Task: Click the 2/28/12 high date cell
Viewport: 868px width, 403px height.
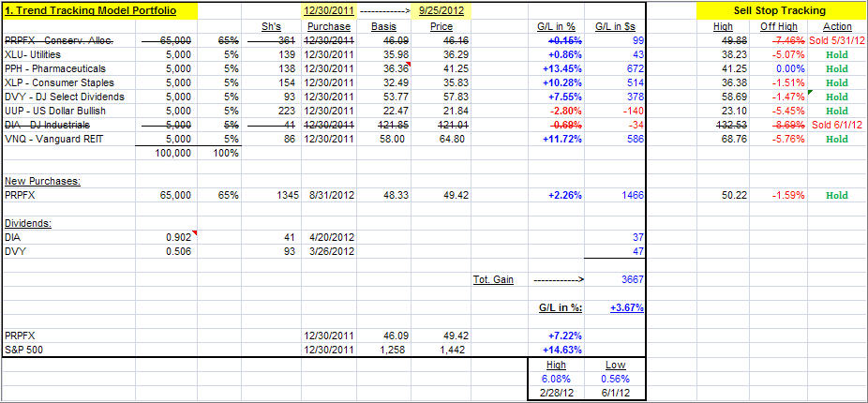Action: click(557, 393)
